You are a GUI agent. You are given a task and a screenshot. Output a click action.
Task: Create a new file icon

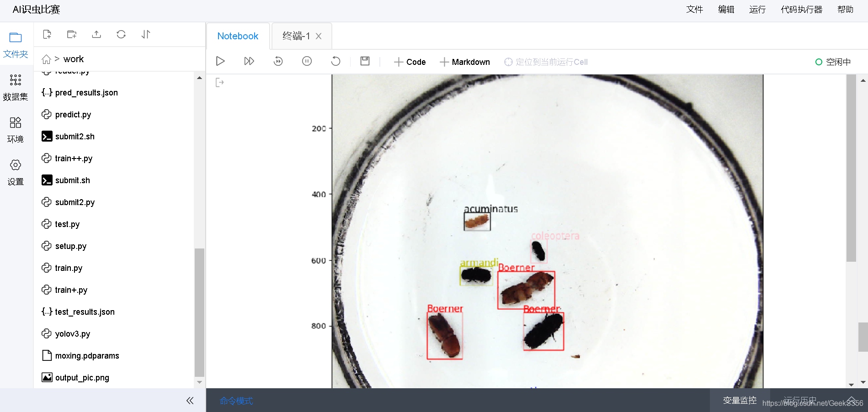click(x=47, y=34)
